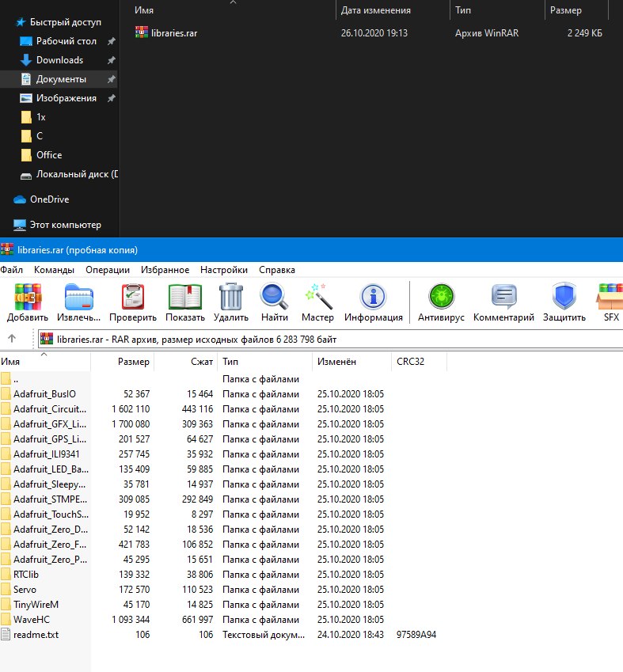The image size is (623, 672).
Task: Select the C folder in sidebar
Action: (59, 136)
